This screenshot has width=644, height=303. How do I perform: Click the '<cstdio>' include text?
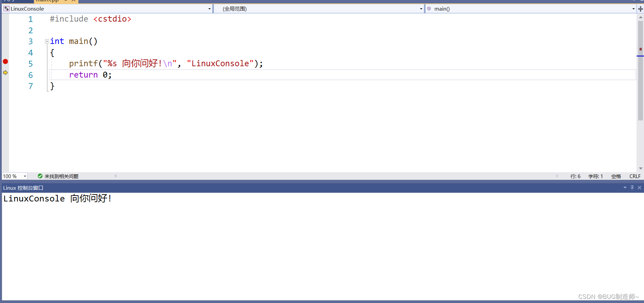[x=112, y=19]
